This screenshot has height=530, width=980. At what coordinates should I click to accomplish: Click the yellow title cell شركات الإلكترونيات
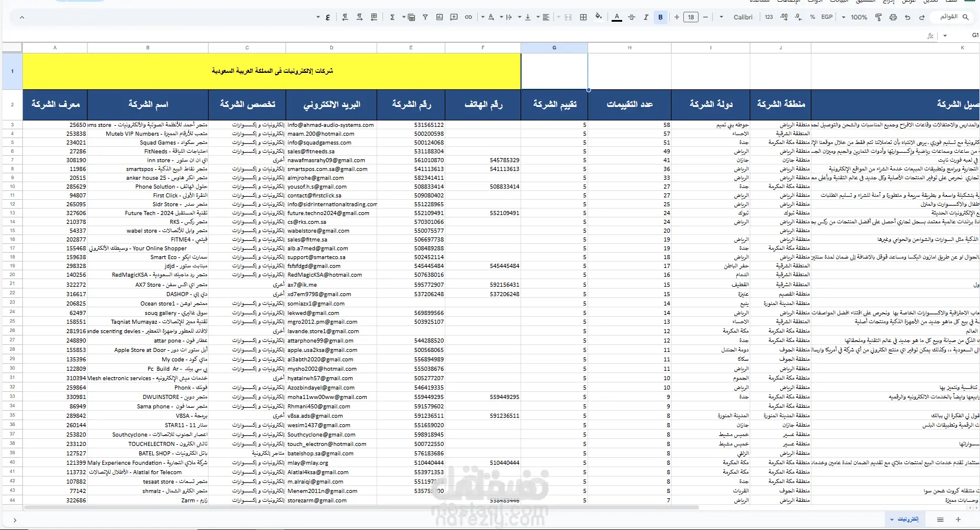[272, 71]
